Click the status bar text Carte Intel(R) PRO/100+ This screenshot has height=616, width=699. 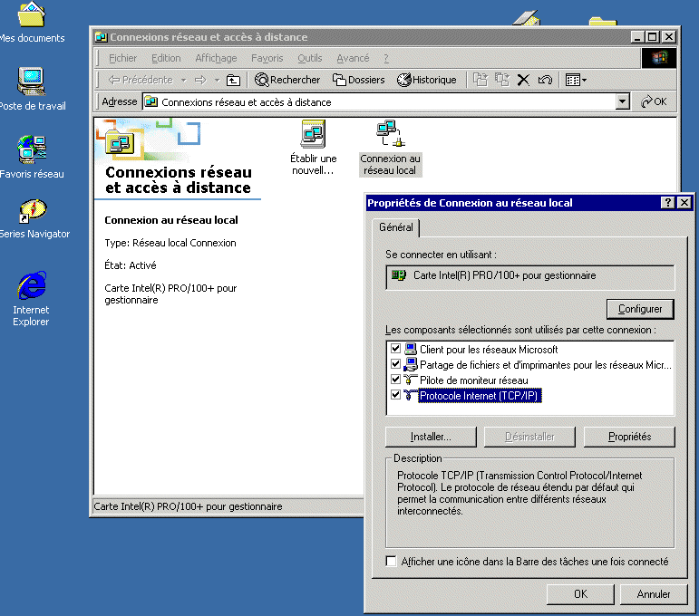click(189, 506)
